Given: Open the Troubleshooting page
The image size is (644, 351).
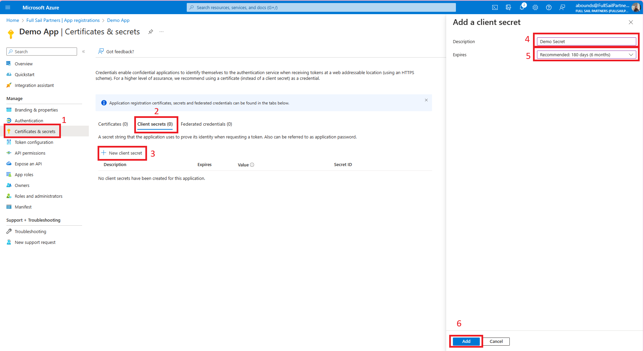Looking at the screenshot, I should (x=30, y=231).
